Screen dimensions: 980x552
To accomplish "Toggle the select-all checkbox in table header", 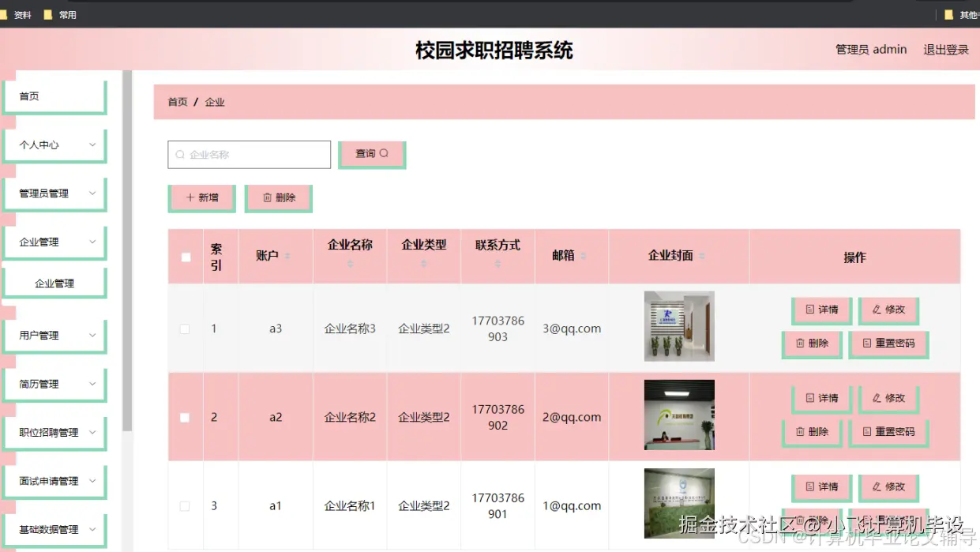I will click(x=186, y=257).
